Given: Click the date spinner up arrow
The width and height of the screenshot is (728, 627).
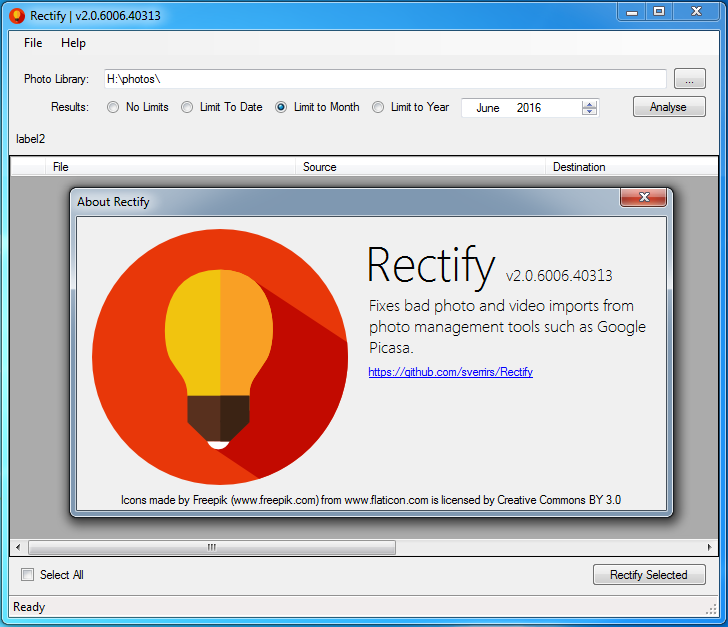Looking at the screenshot, I should [589, 104].
